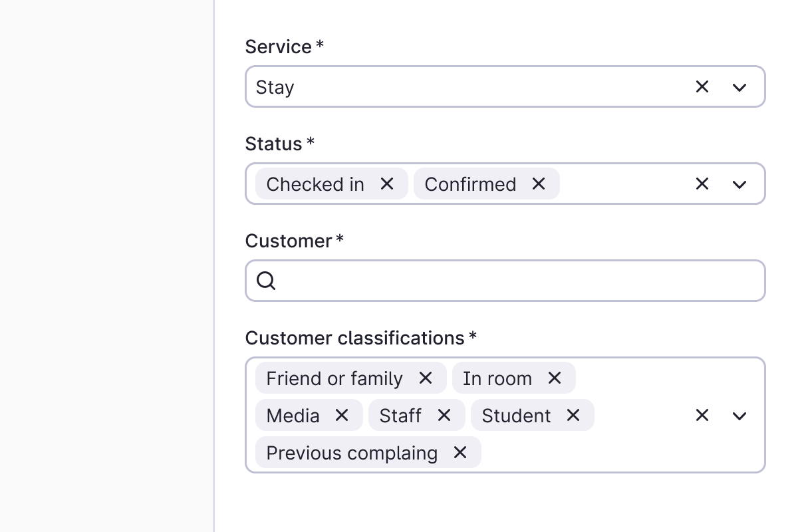Click the Customer search magnifier icon
This screenshot has height=532, width=798.
pos(266,281)
